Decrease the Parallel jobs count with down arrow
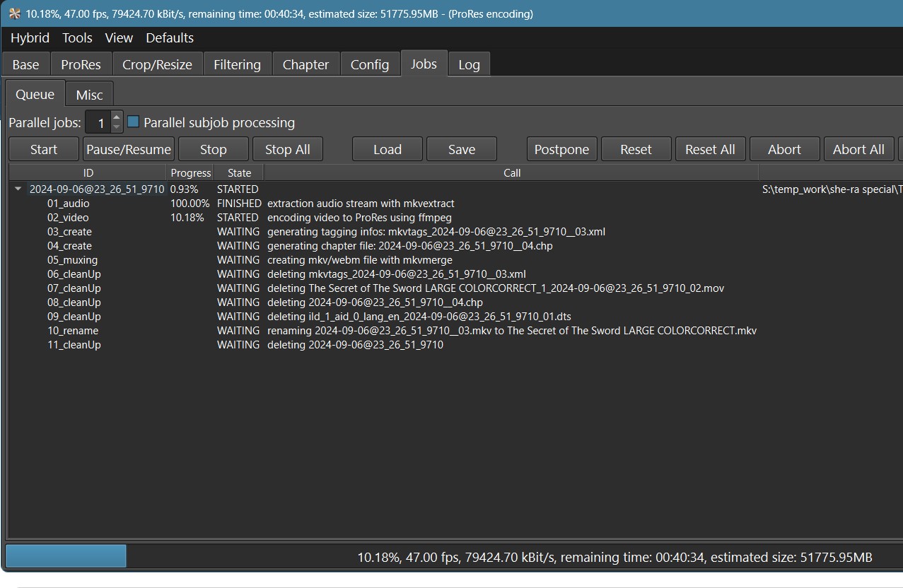The width and height of the screenshot is (903, 588). point(117,127)
